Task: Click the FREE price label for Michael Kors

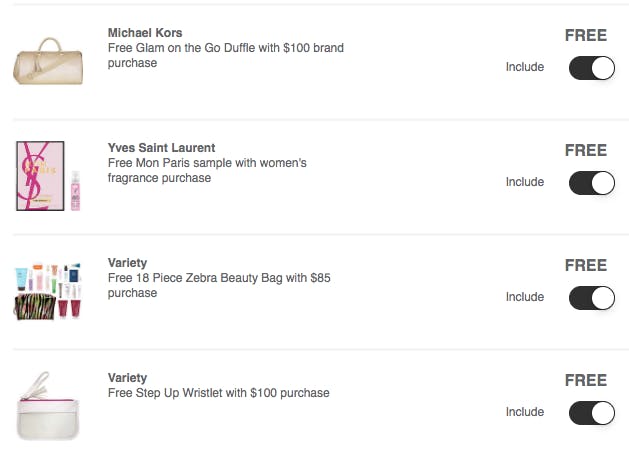Action: [586, 35]
